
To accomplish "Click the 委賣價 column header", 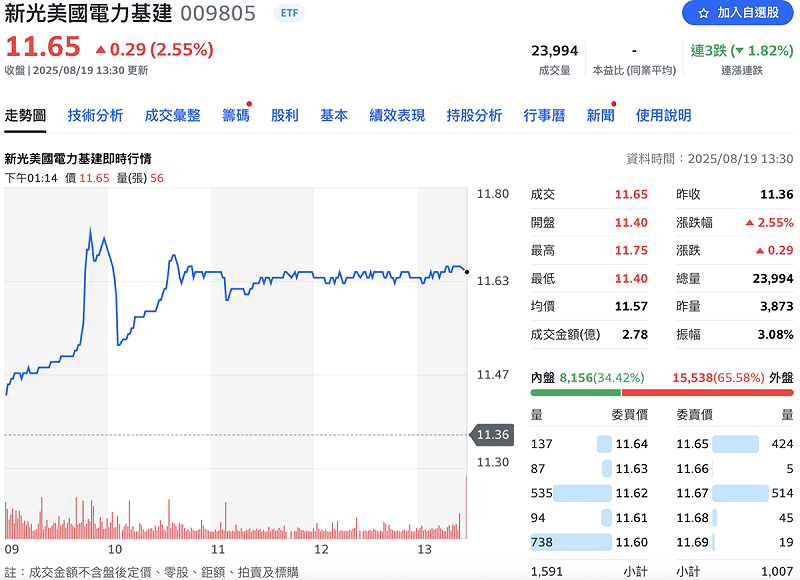I will click(694, 415).
